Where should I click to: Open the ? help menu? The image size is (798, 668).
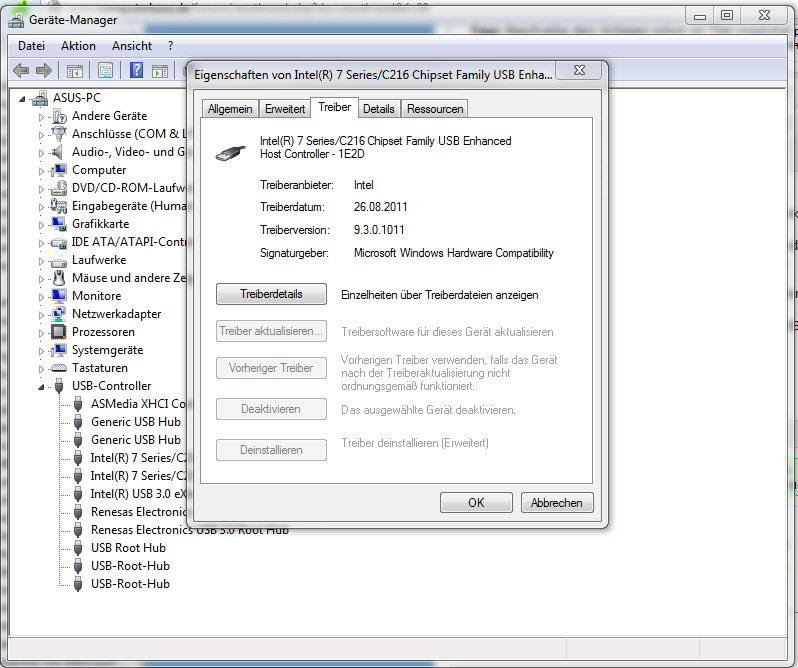pyautogui.click(x=170, y=46)
